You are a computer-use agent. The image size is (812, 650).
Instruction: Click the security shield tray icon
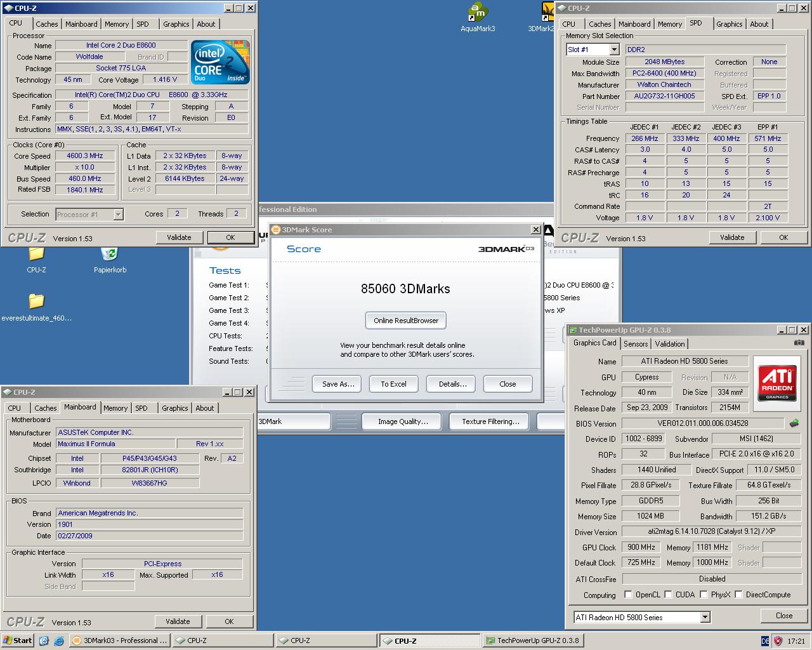pyautogui.click(x=778, y=641)
